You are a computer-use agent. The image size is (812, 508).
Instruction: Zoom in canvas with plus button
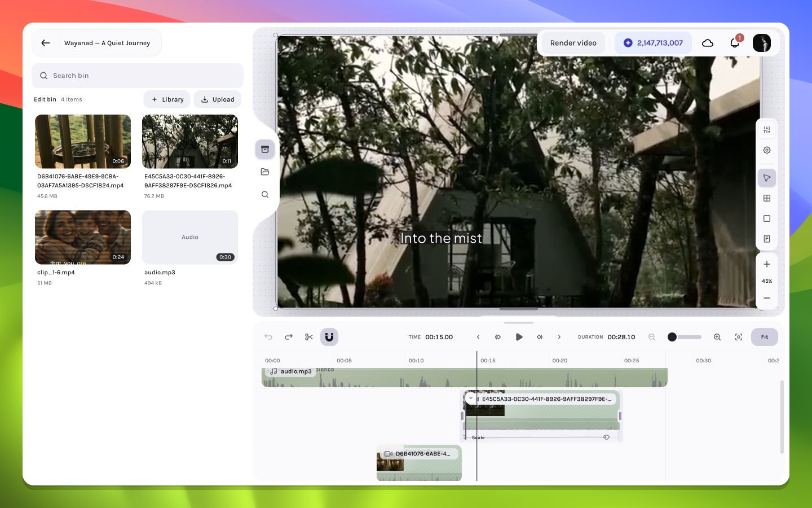click(767, 264)
